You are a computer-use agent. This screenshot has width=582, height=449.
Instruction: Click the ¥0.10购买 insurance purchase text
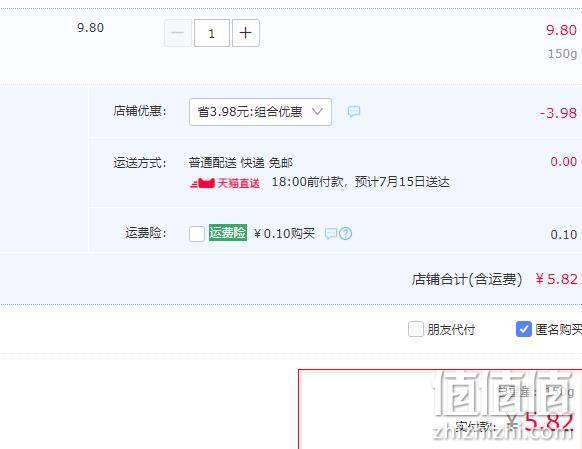pyautogui.click(x=284, y=234)
